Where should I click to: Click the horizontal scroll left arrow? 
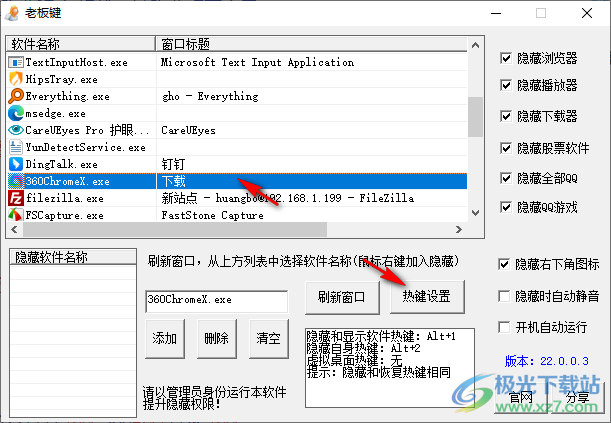14,229
